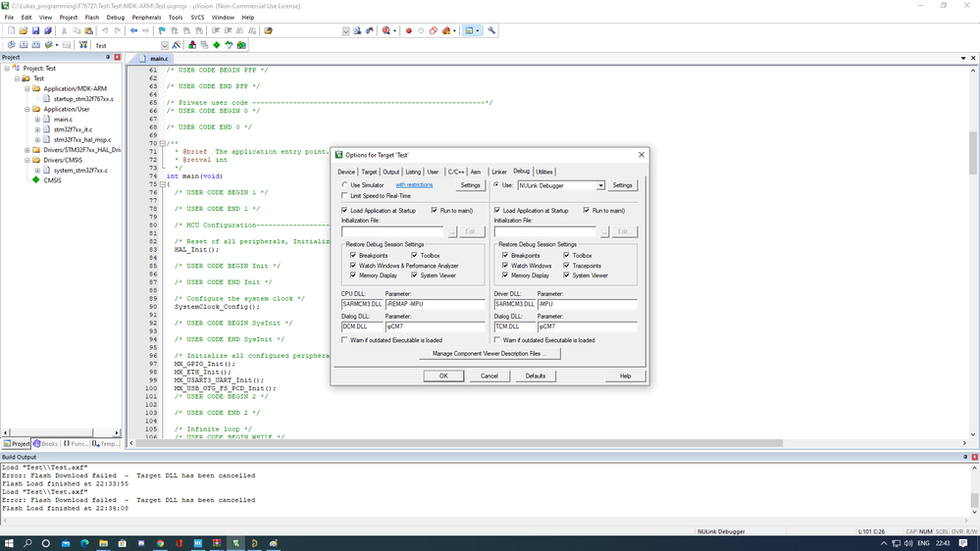
Task: Switch to the Device tab
Action: 346,172
